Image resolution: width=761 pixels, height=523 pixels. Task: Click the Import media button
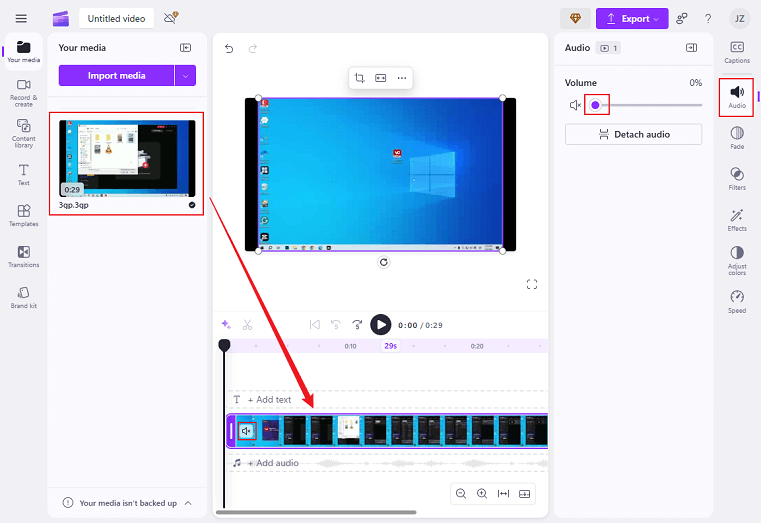tap(116, 76)
